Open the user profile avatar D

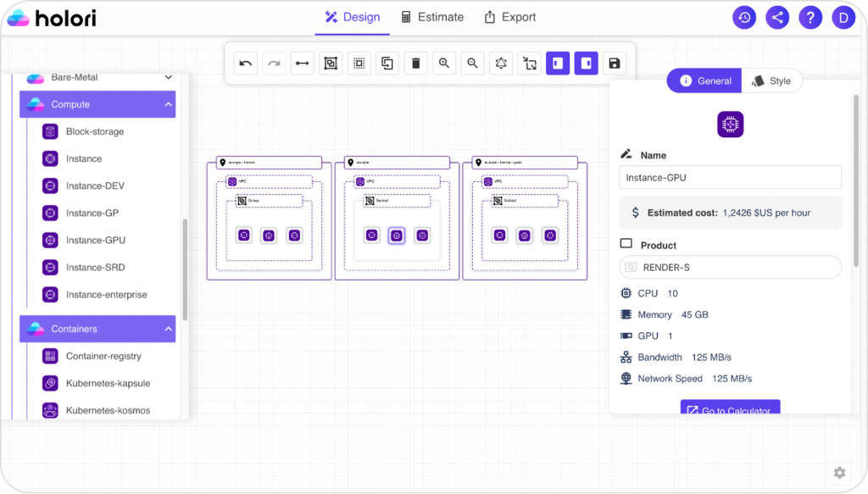pos(843,18)
